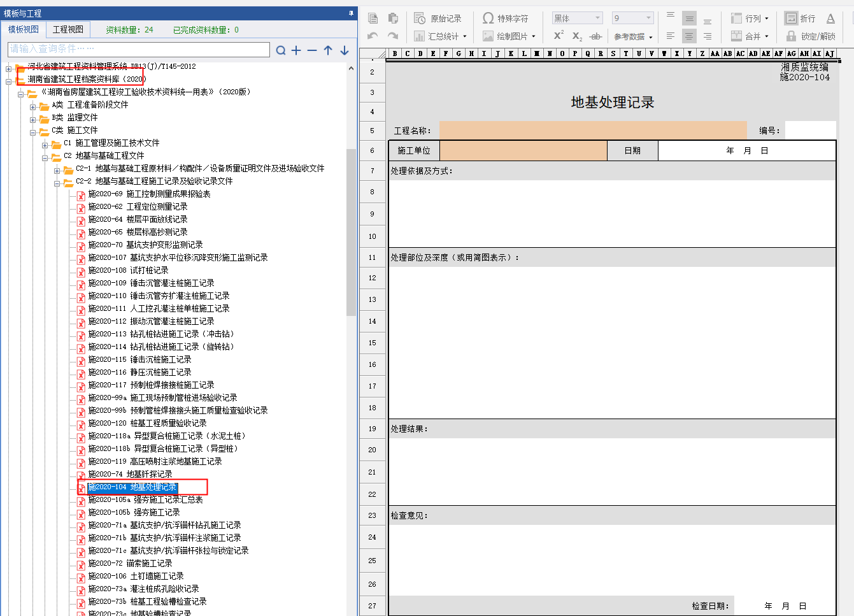This screenshot has width=854, height=616.
Task: Click the up arrow icon
Action: coord(328,50)
